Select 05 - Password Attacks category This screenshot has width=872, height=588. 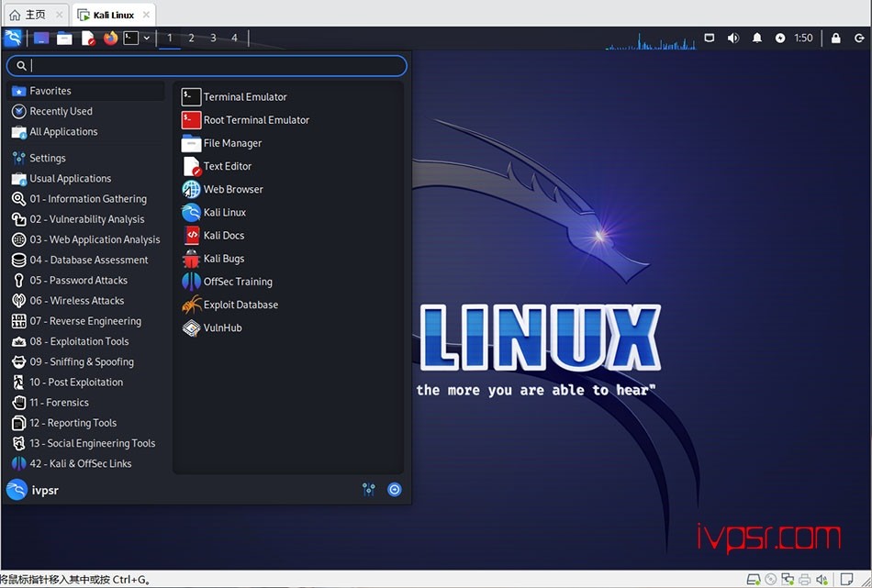click(x=86, y=280)
